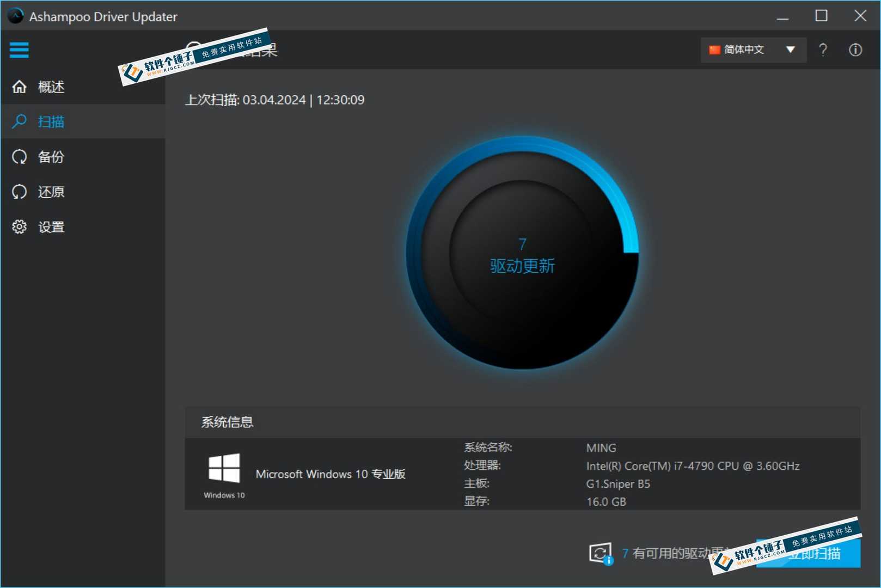Toggle the hamburger menu icon
Viewport: 881px width, 588px height.
[19, 50]
